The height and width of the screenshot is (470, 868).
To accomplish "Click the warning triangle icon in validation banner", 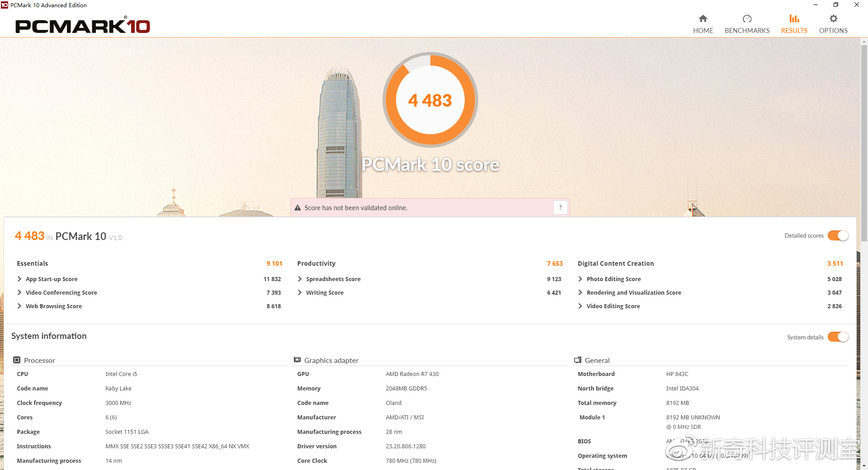I will coord(297,208).
